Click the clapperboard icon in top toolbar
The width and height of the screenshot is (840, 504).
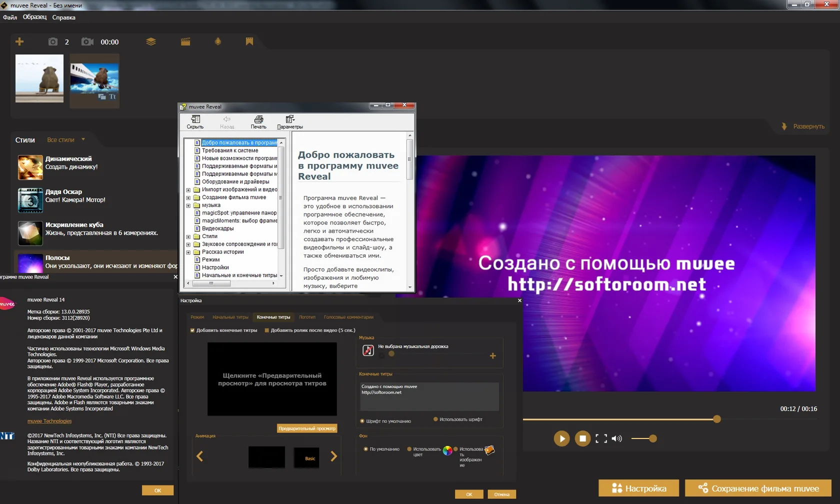tap(185, 41)
